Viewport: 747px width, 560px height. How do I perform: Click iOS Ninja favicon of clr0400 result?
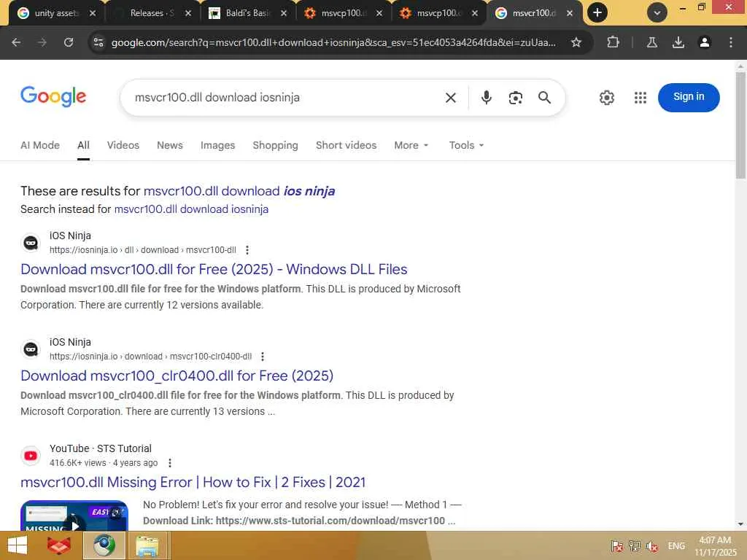tap(31, 349)
